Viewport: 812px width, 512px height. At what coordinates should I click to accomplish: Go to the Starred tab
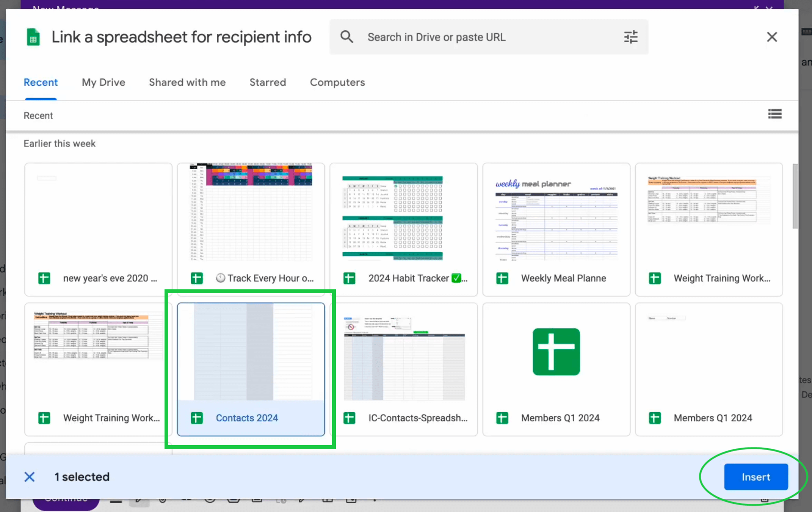tap(268, 82)
